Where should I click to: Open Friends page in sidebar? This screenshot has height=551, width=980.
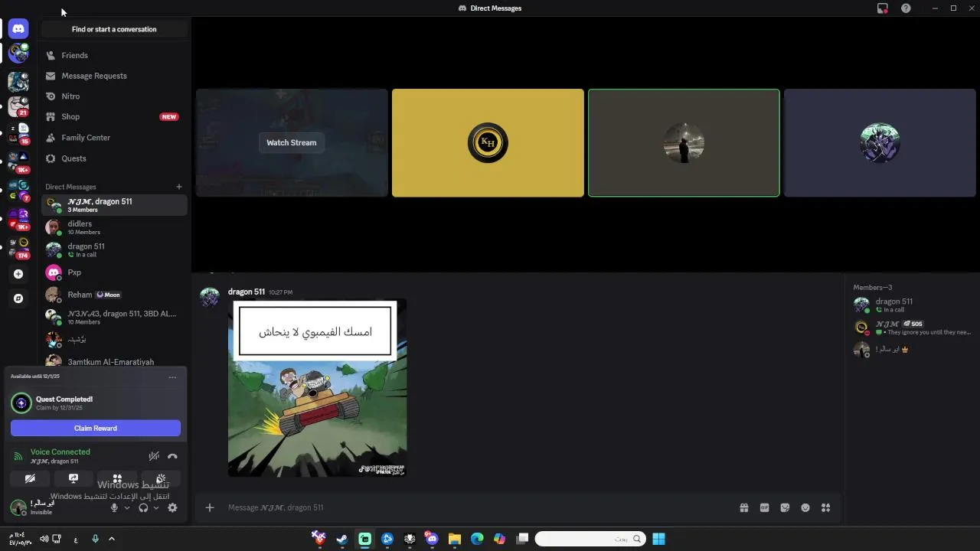point(114,55)
